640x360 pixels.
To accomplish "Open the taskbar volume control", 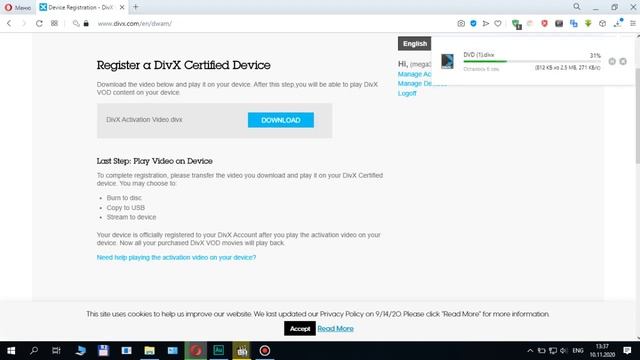I will [x=563, y=351].
